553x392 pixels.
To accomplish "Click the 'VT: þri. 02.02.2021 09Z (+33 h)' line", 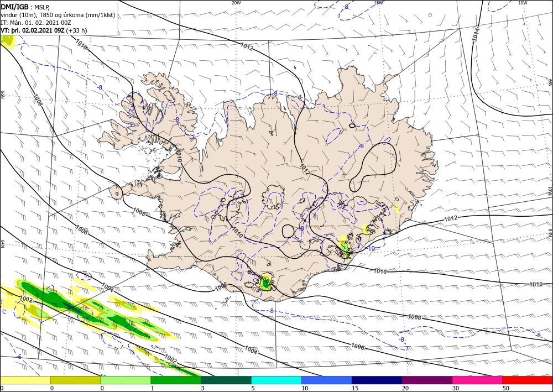I will pyautogui.click(x=44, y=30).
